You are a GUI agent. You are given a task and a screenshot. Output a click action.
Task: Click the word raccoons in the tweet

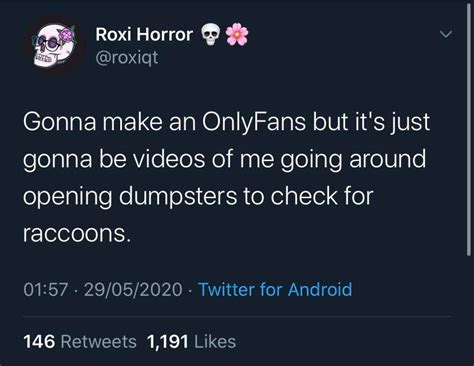[75, 233]
